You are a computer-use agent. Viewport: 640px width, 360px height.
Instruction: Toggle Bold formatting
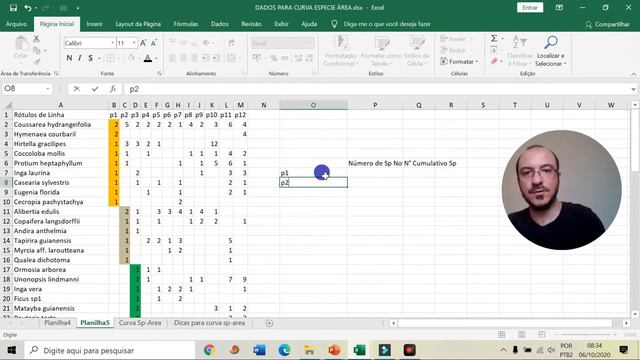69,58
